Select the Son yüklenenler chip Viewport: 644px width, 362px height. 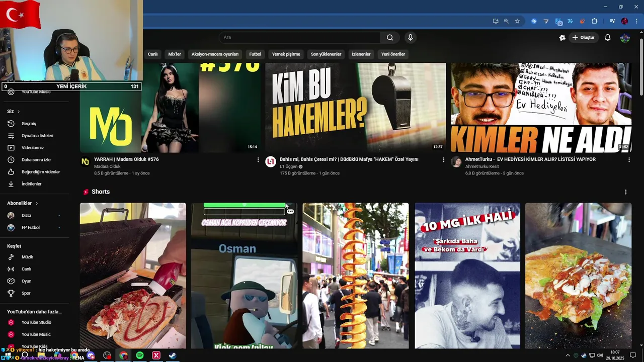pos(326,54)
